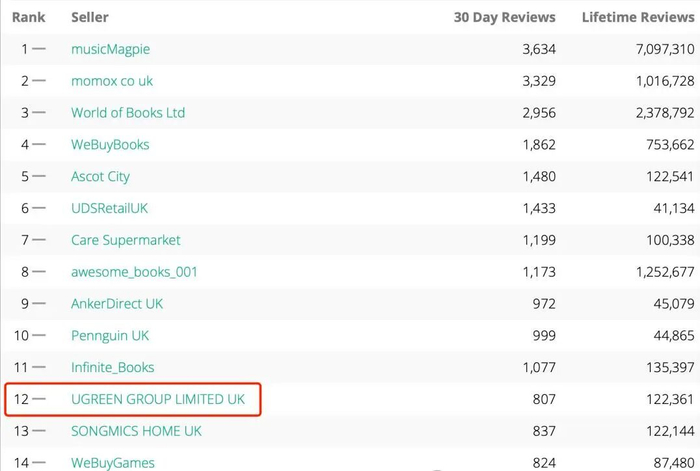Click the Seller column header
Screen dimensions: 700x471
(90, 17)
